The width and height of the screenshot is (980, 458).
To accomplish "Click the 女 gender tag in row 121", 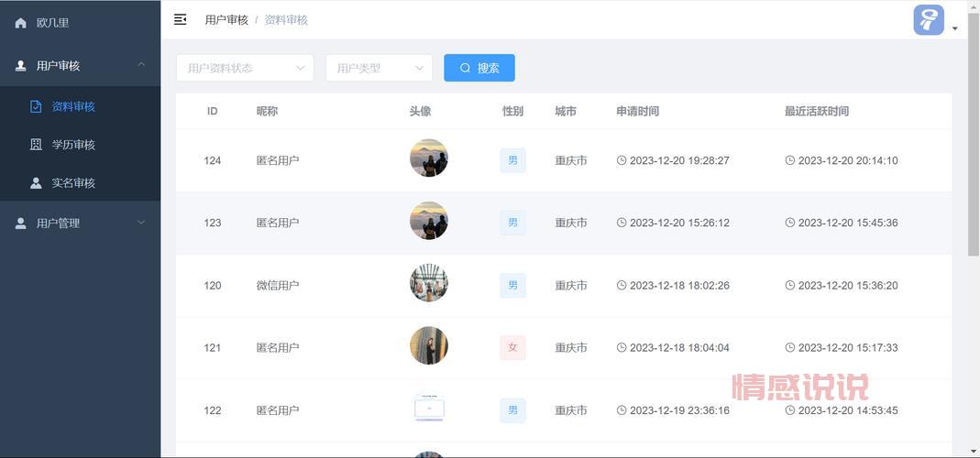I will (x=512, y=348).
